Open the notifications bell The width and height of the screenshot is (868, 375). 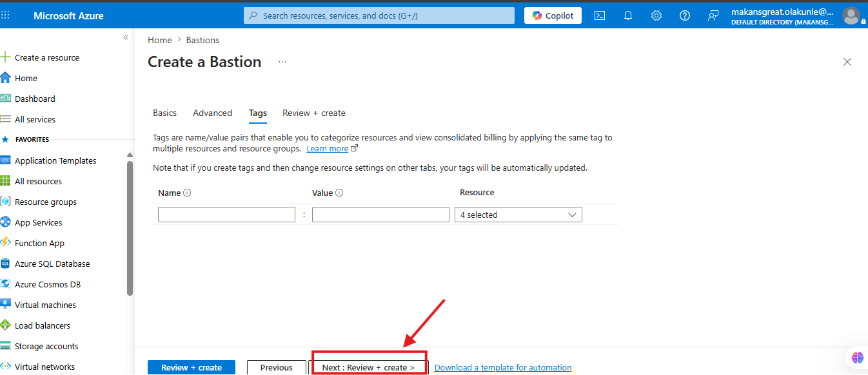click(x=628, y=15)
